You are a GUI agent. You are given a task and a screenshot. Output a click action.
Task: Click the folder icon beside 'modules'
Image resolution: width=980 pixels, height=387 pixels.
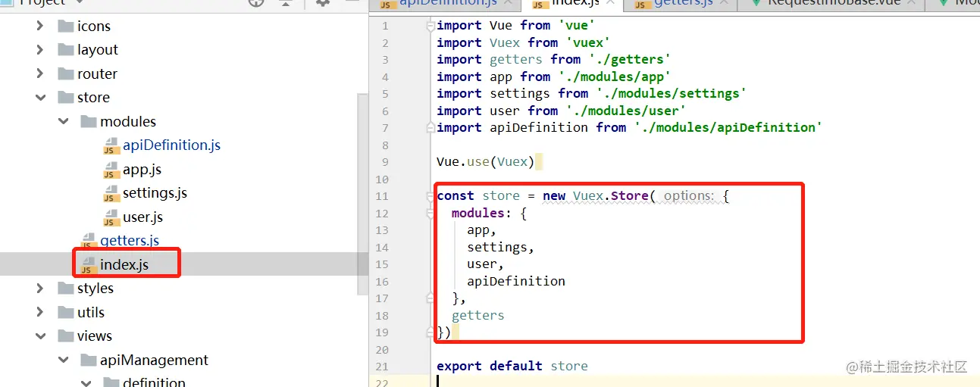[89, 122]
